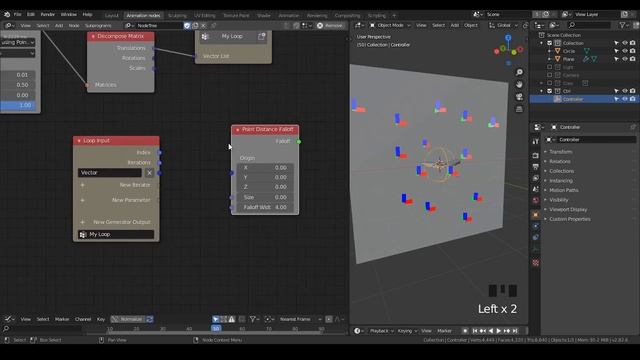
Task: Click the Origin X value field
Action: [265, 168]
